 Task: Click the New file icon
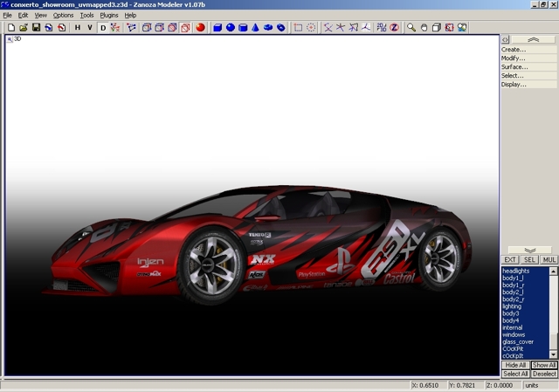click(10, 27)
